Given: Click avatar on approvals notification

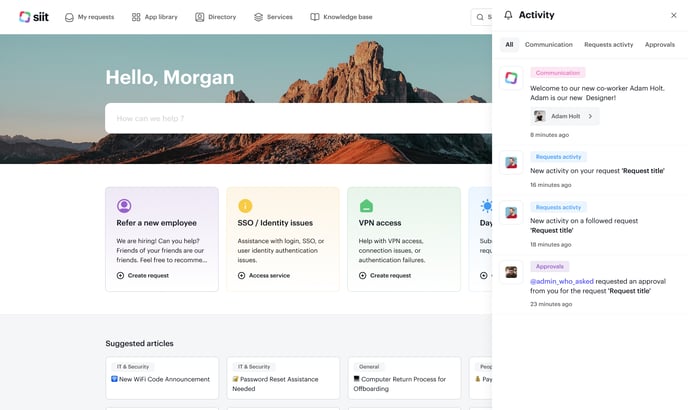Looking at the screenshot, I should [x=511, y=272].
